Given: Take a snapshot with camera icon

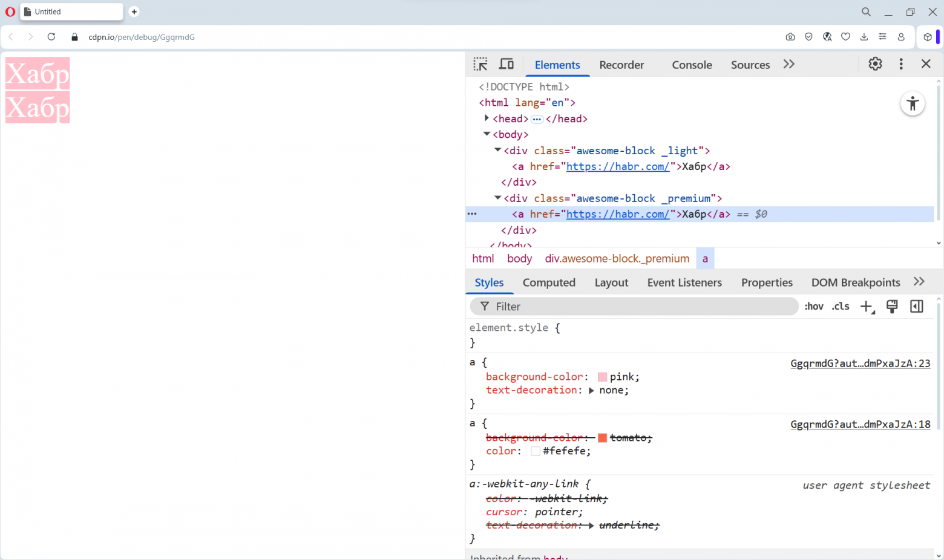Looking at the screenshot, I should pyautogui.click(x=790, y=37).
